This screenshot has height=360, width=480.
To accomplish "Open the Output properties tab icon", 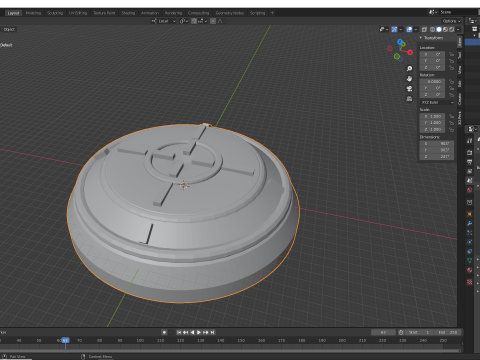I will click(x=469, y=162).
